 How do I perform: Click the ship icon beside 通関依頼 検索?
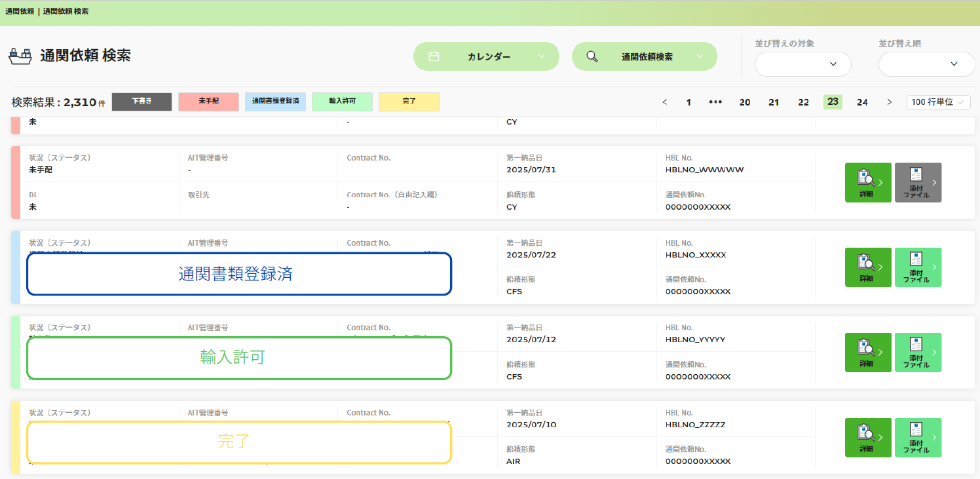20,56
